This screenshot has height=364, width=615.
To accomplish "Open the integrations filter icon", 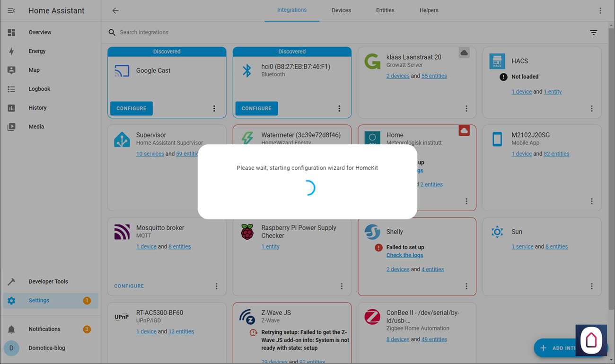I will click(594, 33).
